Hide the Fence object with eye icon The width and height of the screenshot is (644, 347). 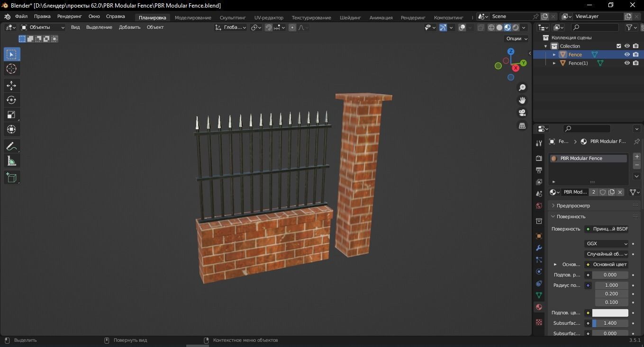pyautogui.click(x=627, y=54)
